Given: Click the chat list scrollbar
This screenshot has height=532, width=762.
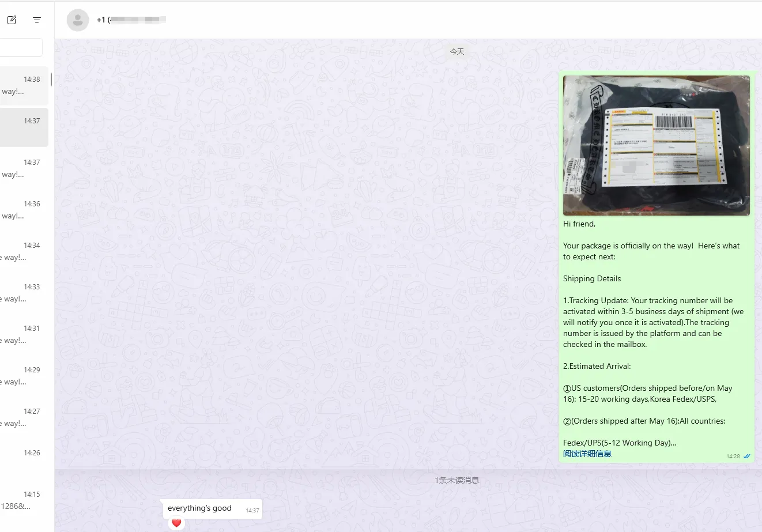Looking at the screenshot, I should 51,80.
